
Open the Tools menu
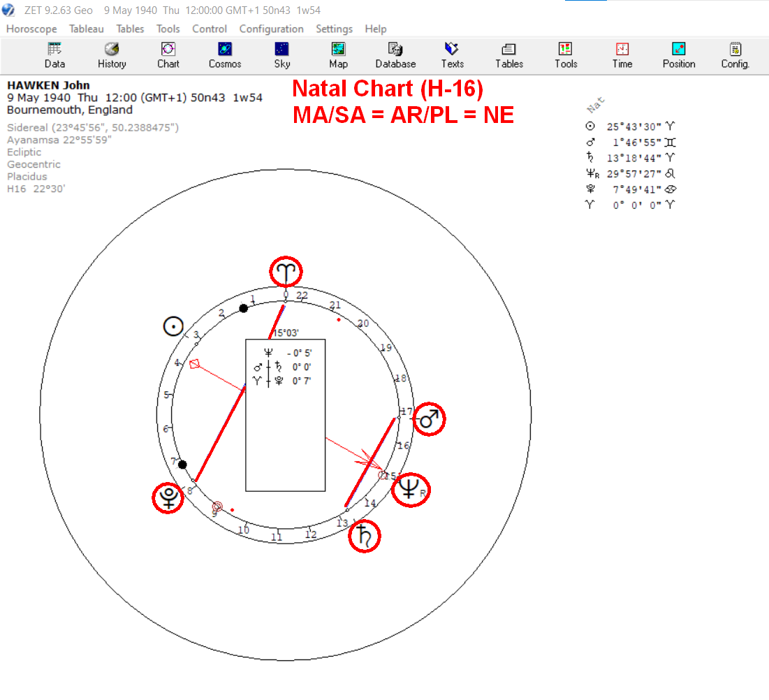coord(168,29)
